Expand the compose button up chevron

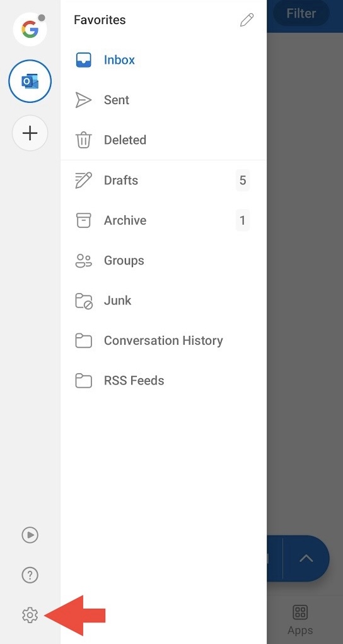pyautogui.click(x=306, y=558)
